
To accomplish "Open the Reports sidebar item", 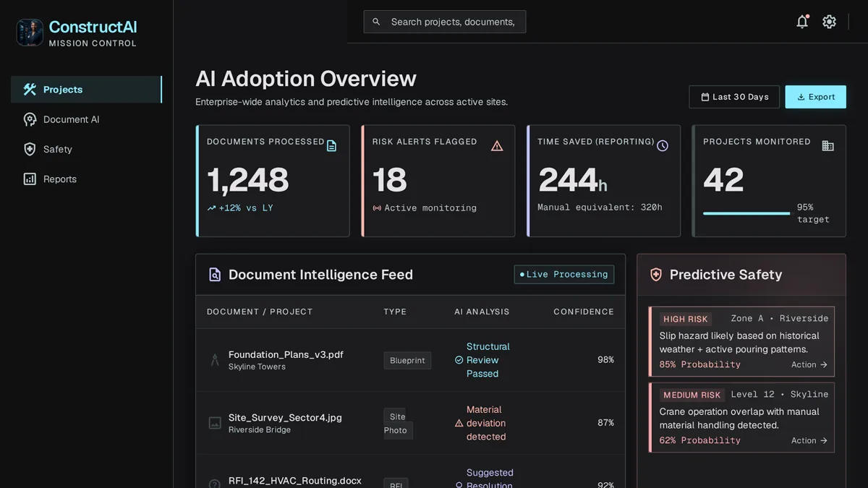I will (x=86, y=179).
